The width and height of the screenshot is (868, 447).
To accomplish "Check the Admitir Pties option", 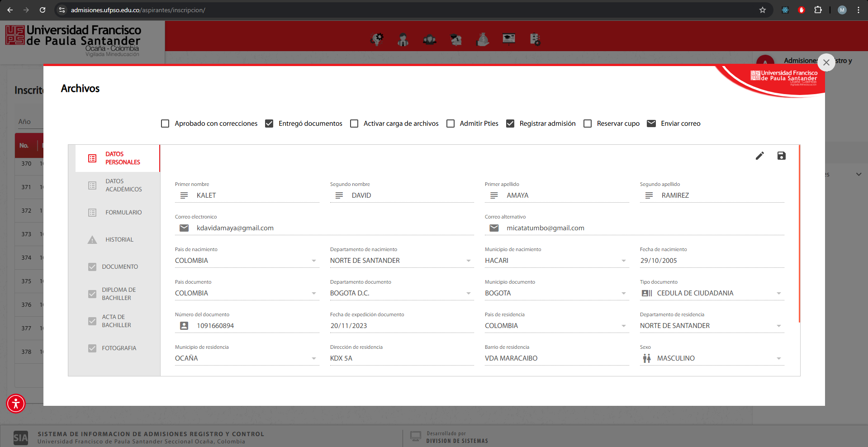I will coord(451,124).
